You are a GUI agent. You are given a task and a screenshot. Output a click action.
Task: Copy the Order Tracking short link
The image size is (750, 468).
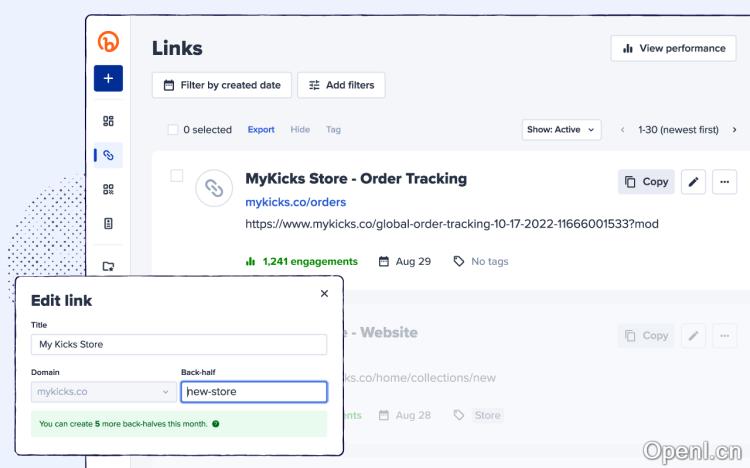(x=646, y=181)
